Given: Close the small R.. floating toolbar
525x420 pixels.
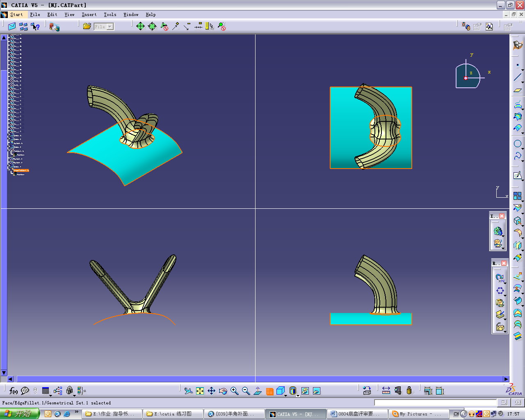Looking at the screenshot, I should [504, 263].
